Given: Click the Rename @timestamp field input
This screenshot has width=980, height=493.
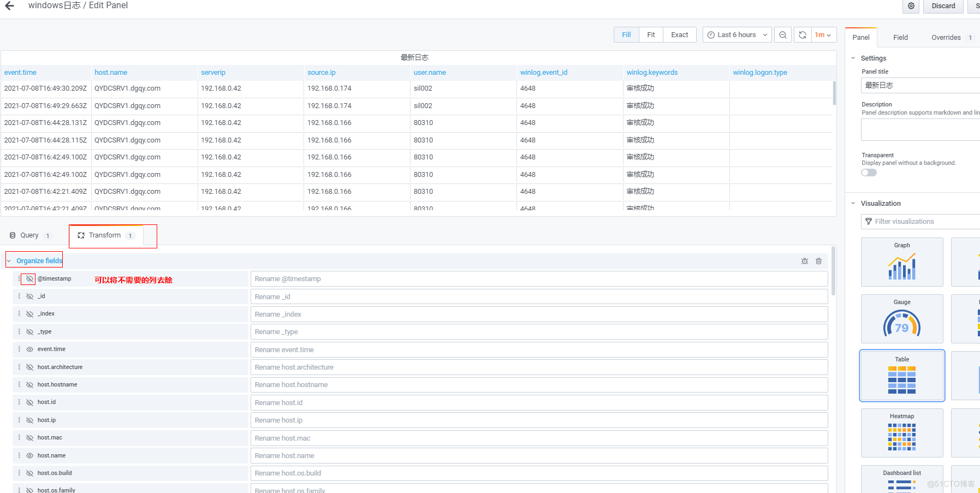Looking at the screenshot, I should (x=539, y=279).
